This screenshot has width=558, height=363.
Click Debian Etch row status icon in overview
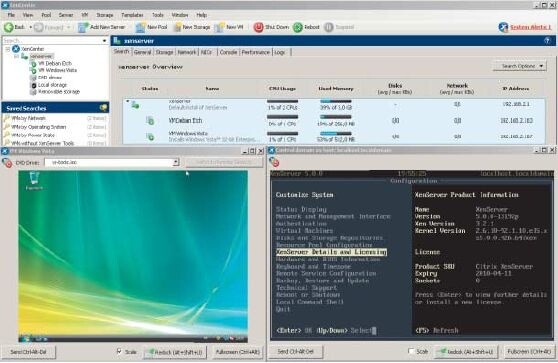(150, 121)
